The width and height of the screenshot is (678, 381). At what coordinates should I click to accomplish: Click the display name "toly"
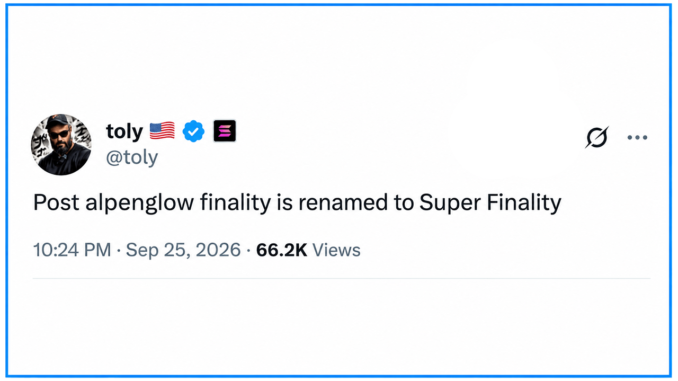coord(125,131)
